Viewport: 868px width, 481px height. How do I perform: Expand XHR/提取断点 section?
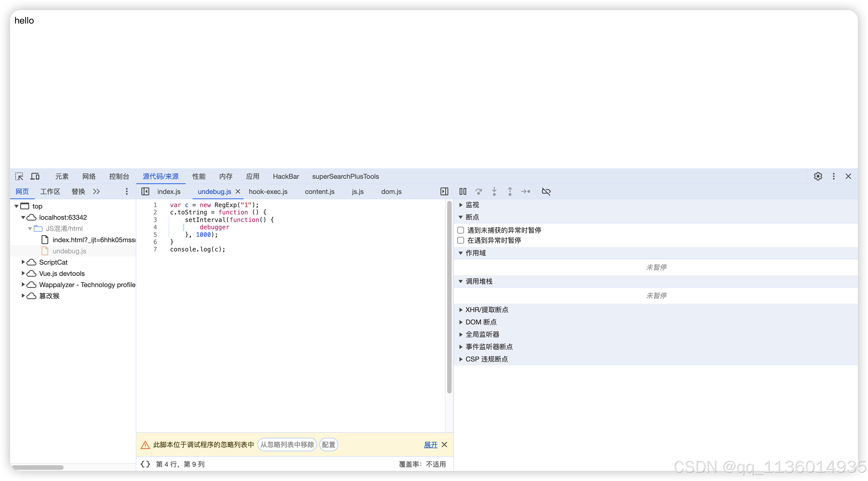point(486,310)
